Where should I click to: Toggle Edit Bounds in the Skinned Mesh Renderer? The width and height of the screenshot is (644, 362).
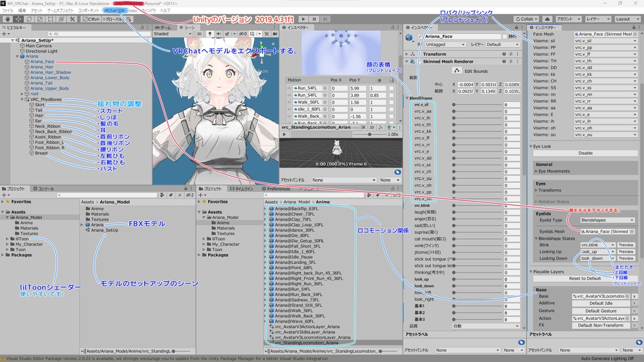click(x=457, y=70)
